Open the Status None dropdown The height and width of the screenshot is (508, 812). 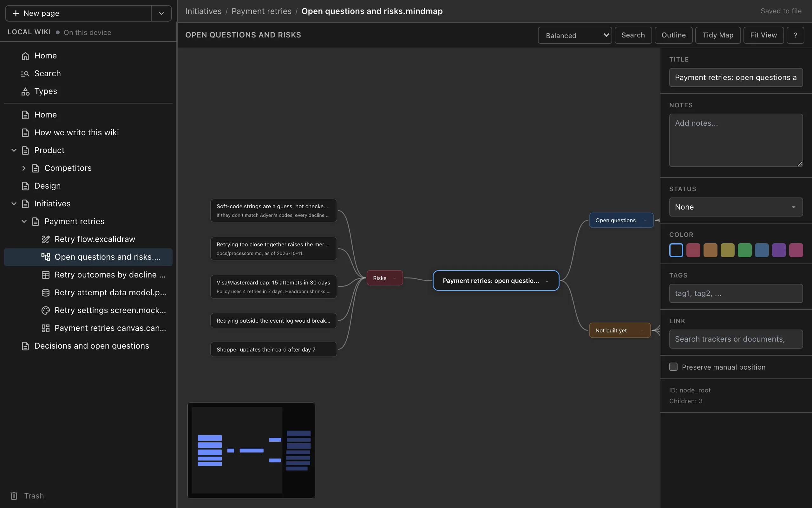(x=736, y=207)
